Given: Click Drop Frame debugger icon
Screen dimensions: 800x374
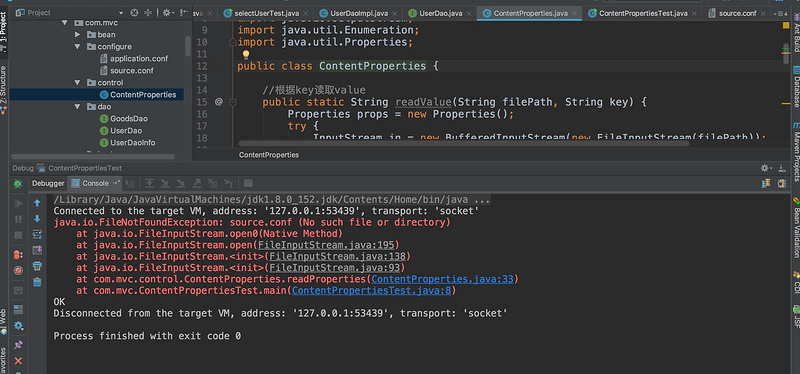Looking at the screenshot, I should [213, 183].
